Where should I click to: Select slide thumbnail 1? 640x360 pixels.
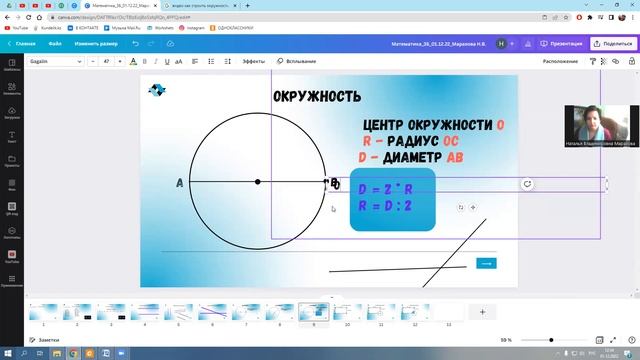[43, 312]
